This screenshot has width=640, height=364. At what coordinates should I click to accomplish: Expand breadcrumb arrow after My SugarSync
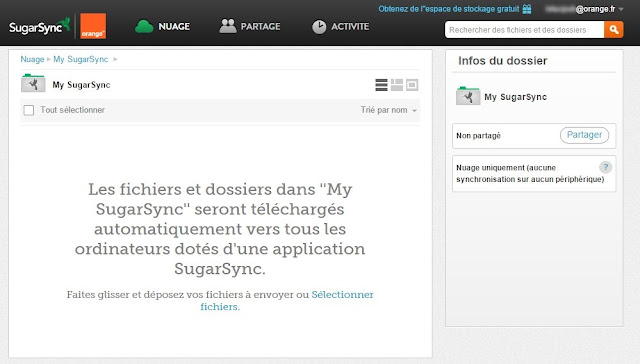point(115,59)
